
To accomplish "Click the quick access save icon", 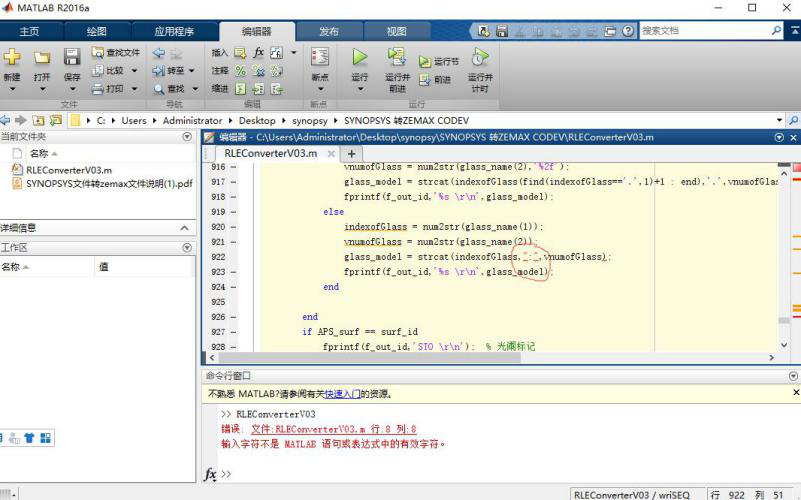I will [x=502, y=31].
